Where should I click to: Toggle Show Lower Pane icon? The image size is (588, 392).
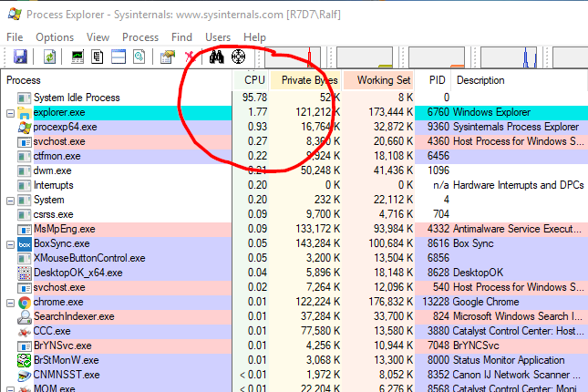pyautogui.click(x=119, y=57)
